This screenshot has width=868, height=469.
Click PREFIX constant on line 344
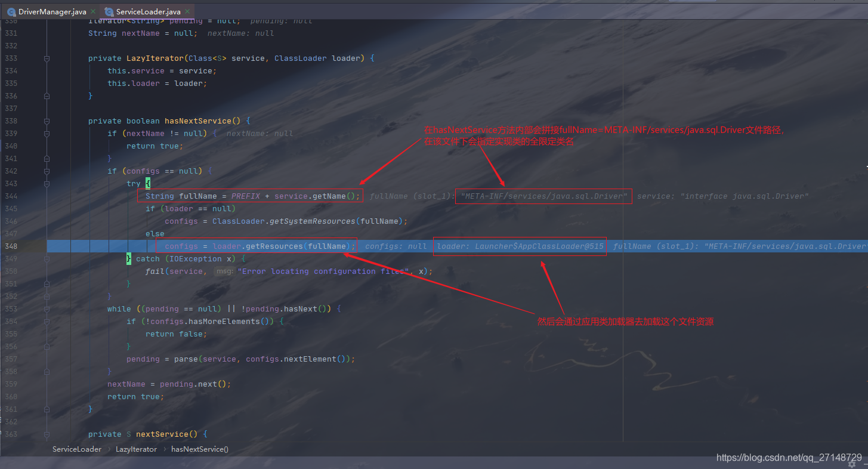[x=246, y=196]
